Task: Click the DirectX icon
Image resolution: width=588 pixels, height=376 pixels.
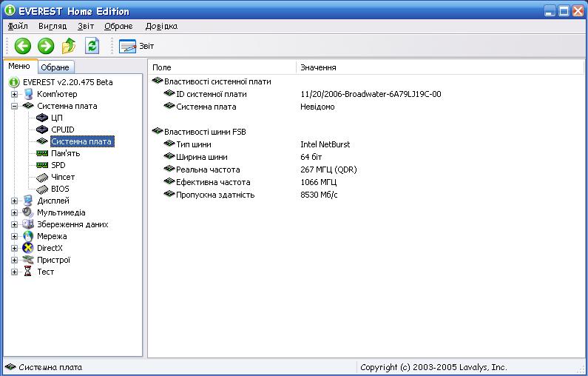Action: (x=28, y=248)
